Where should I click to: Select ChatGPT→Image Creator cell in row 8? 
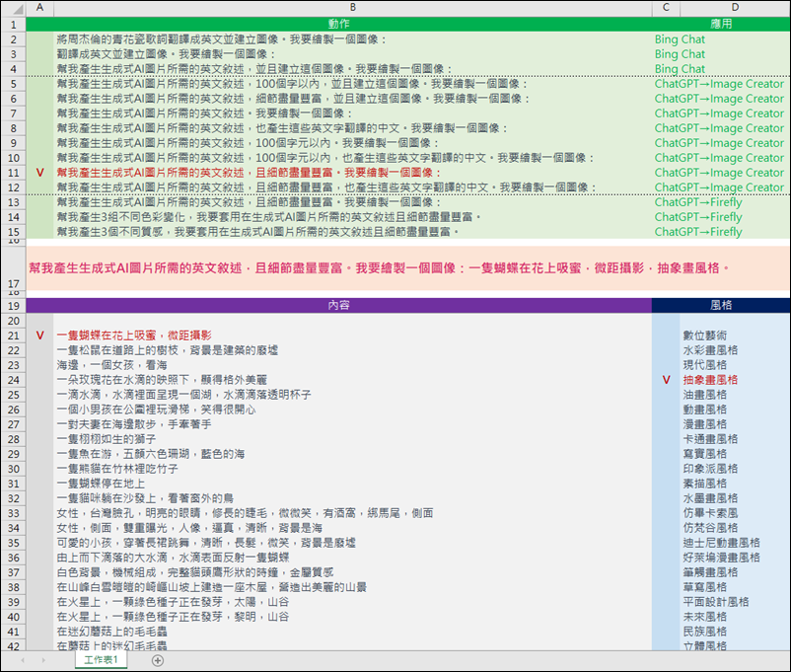[721, 128]
